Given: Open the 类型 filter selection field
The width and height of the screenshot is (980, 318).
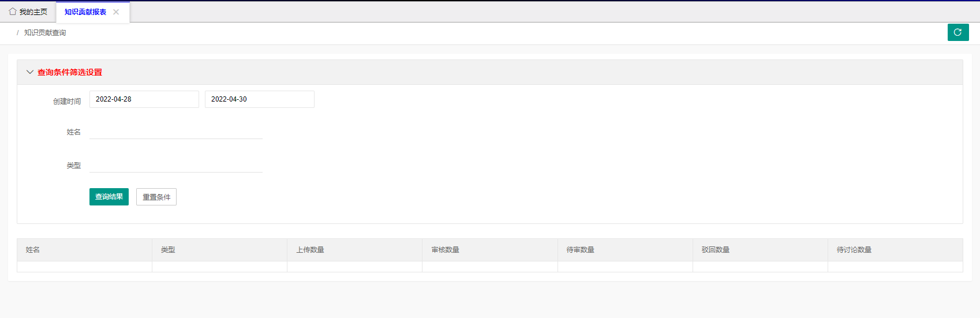Looking at the screenshot, I should 175,165.
